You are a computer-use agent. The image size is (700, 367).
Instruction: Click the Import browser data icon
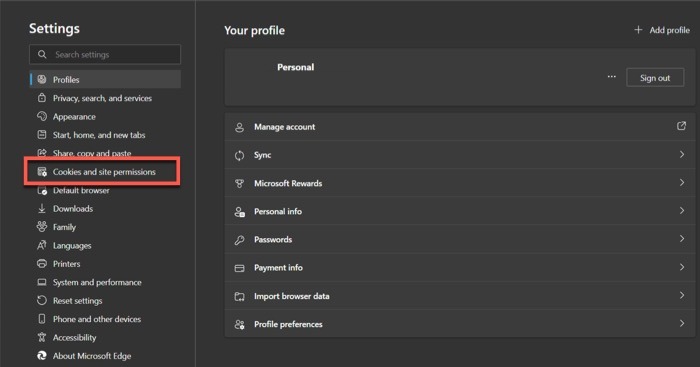[x=239, y=296]
